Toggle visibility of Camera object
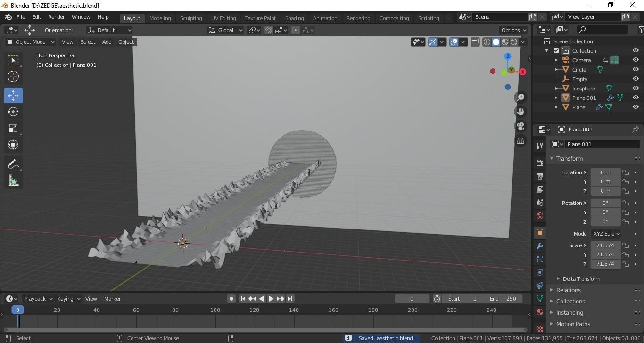The height and width of the screenshot is (343, 644). coord(636,60)
